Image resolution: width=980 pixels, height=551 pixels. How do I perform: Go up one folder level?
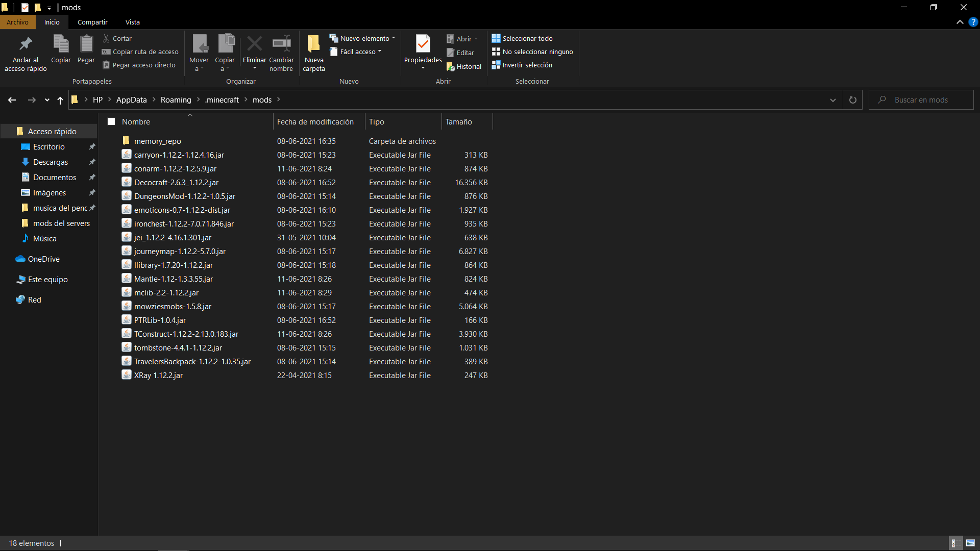tap(60, 100)
